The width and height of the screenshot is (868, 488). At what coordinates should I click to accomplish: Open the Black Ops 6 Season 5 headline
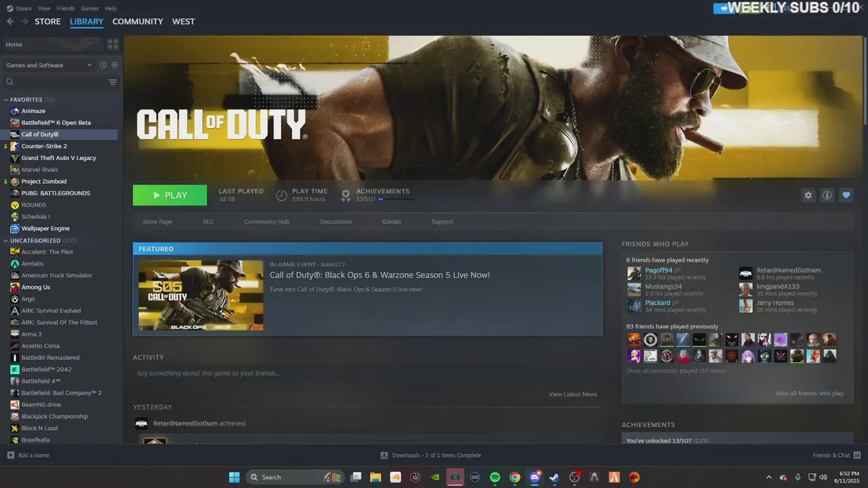click(x=380, y=274)
